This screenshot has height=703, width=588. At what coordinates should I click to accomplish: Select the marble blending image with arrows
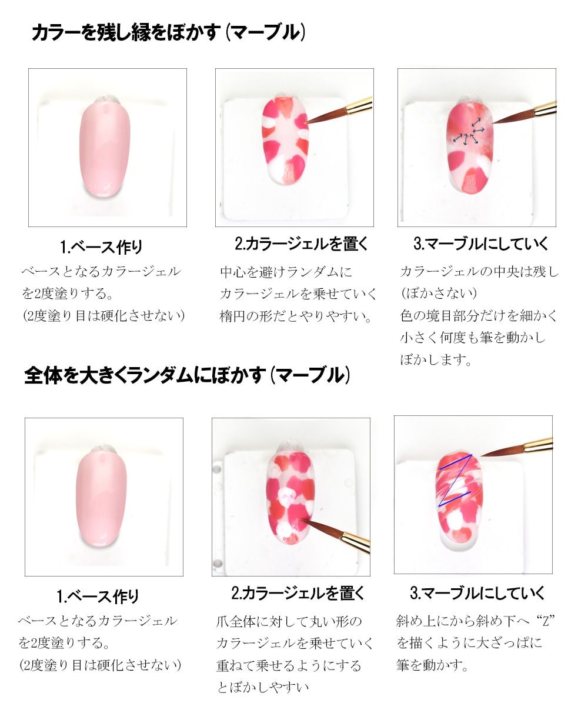coord(477,148)
